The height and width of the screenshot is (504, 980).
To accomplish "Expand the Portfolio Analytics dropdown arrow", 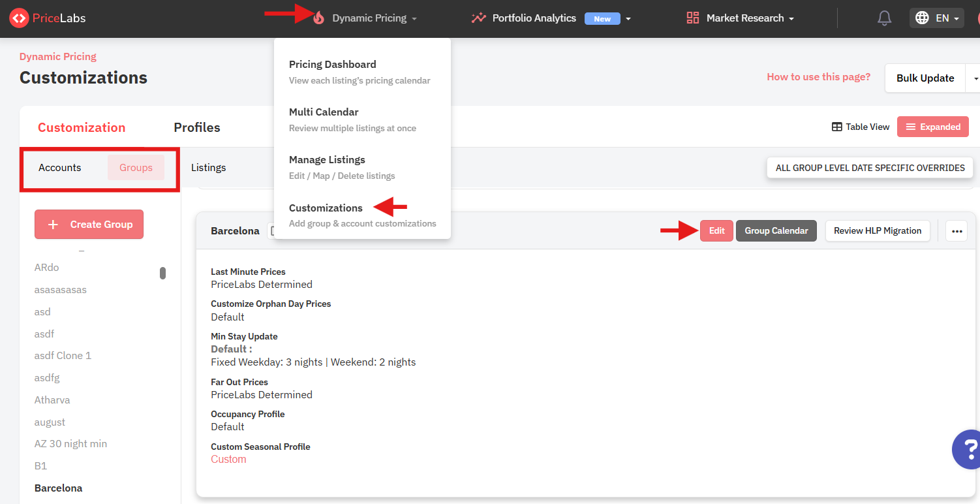I will point(628,19).
